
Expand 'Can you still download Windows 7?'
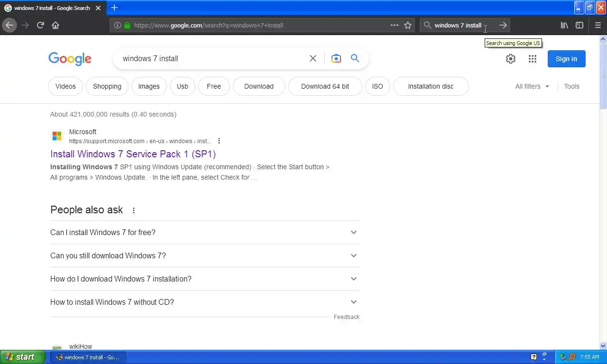(205, 255)
